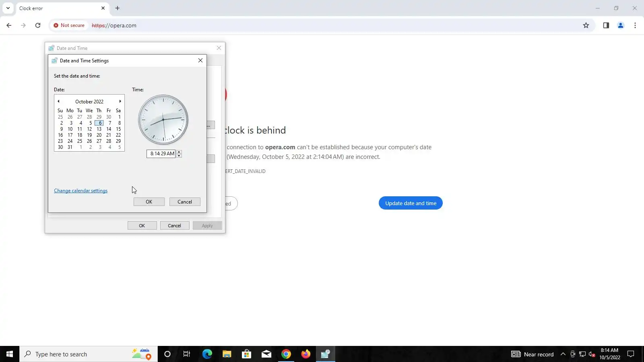
Task: Go back to the previous page
Action: point(9,25)
